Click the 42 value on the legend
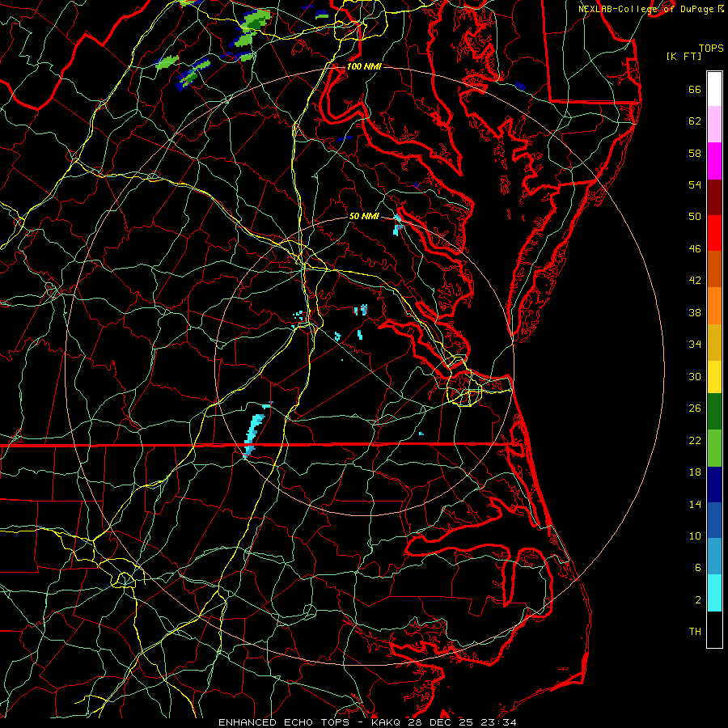Viewport: 728px width, 728px height. (695, 281)
